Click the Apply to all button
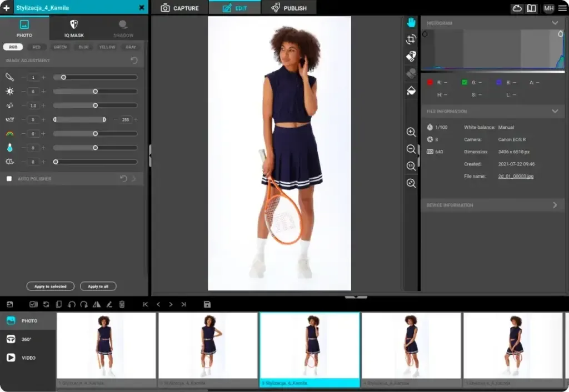This screenshot has width=569, height=392. click(98, 287)
